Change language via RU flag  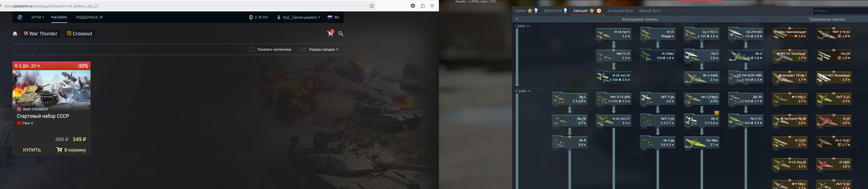point(333,17)
